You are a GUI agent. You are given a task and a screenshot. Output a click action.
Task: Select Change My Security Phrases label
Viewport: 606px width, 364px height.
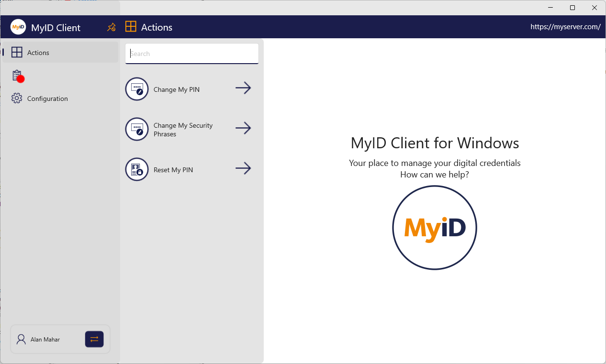pos(183,130)
